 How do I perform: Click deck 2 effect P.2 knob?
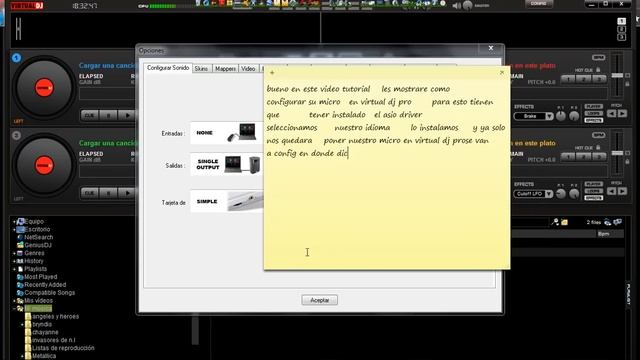pos(574,194)
